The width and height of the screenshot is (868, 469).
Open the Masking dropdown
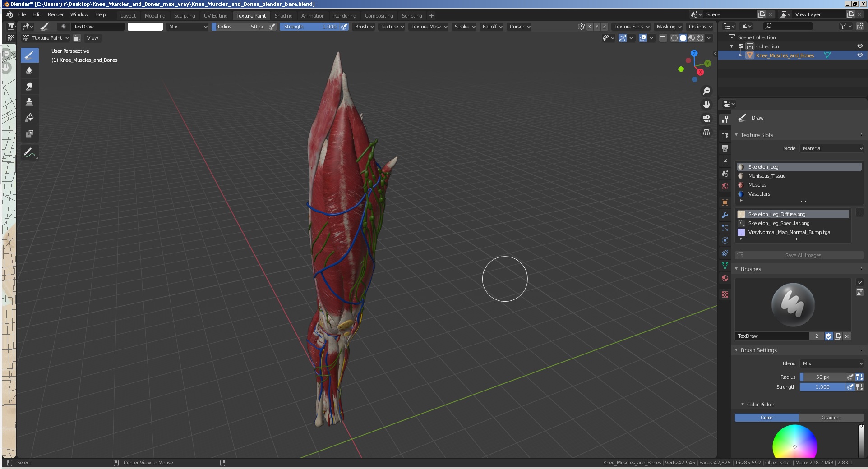669,27
